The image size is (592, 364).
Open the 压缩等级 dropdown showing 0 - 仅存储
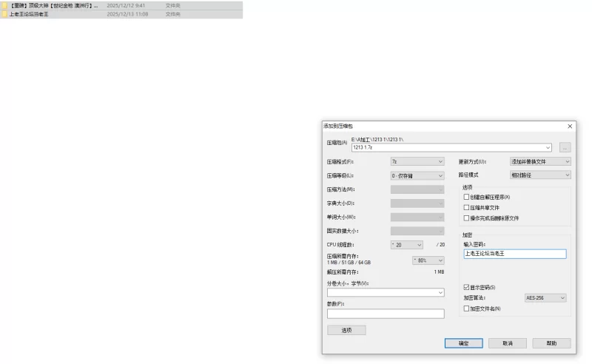click(417, 175)
